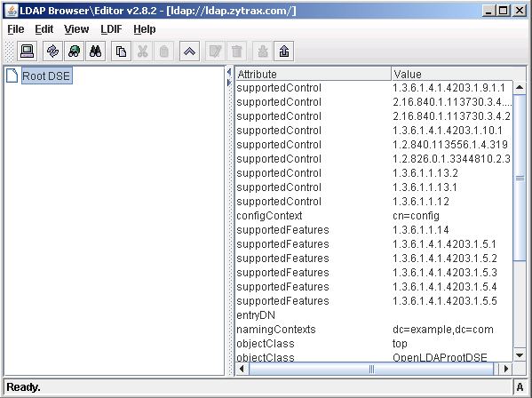532x398 pixels.
Task: Click the horizontal scrollbar thumb
Action: 371,369
